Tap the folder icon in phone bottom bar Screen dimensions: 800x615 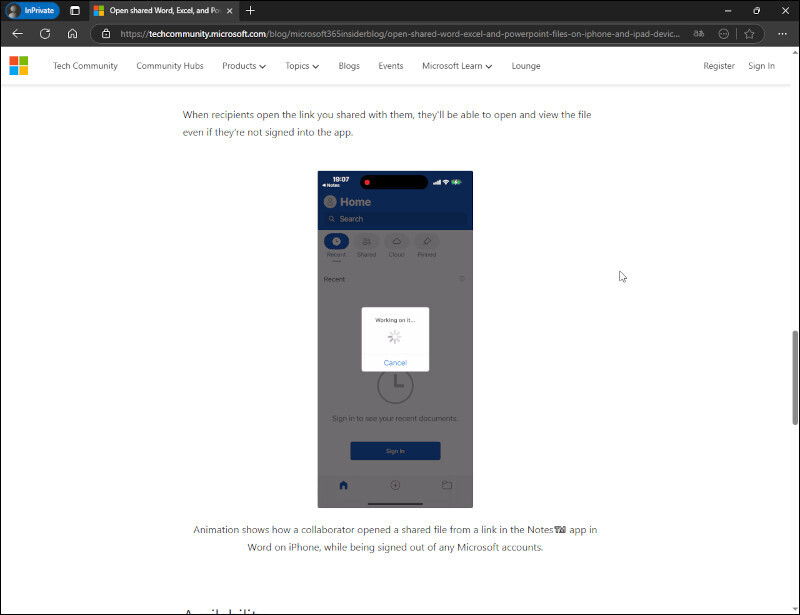447,485
